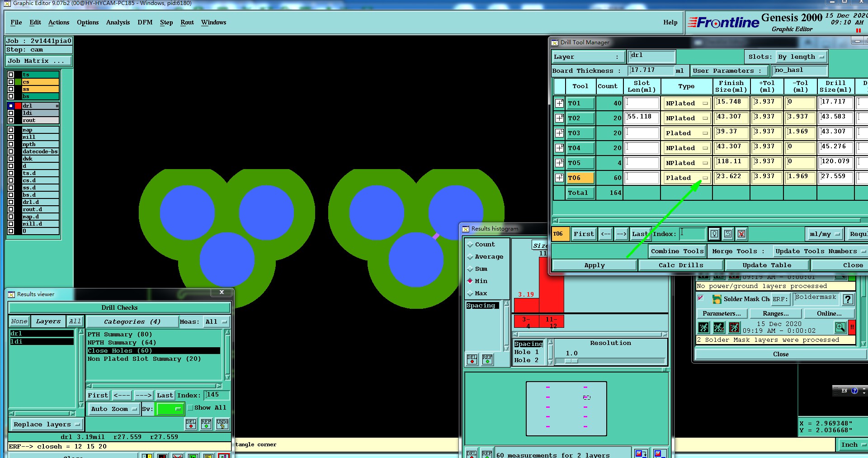This screenshot has width=868, height=458.
Task: Open the Slots By length dropdown
Action: tap(802, 57)
